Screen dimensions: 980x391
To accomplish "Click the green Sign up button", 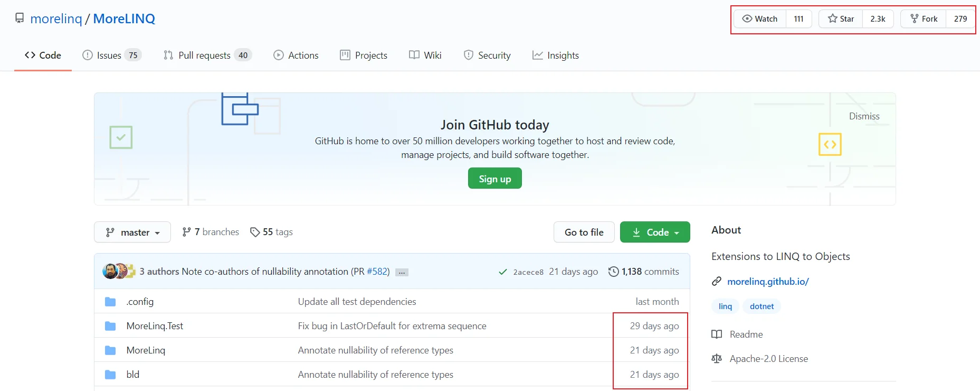I will click(495, 179).
